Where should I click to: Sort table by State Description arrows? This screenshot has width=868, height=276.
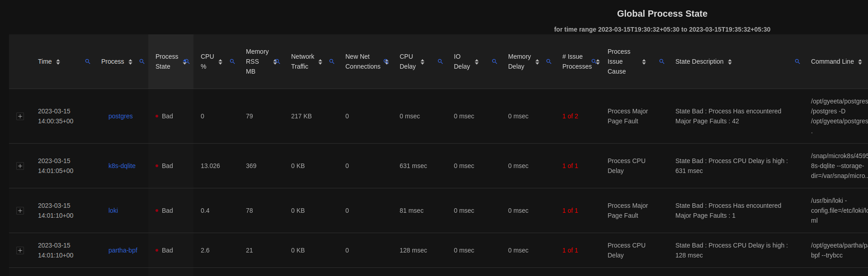[x=730, y=62]
